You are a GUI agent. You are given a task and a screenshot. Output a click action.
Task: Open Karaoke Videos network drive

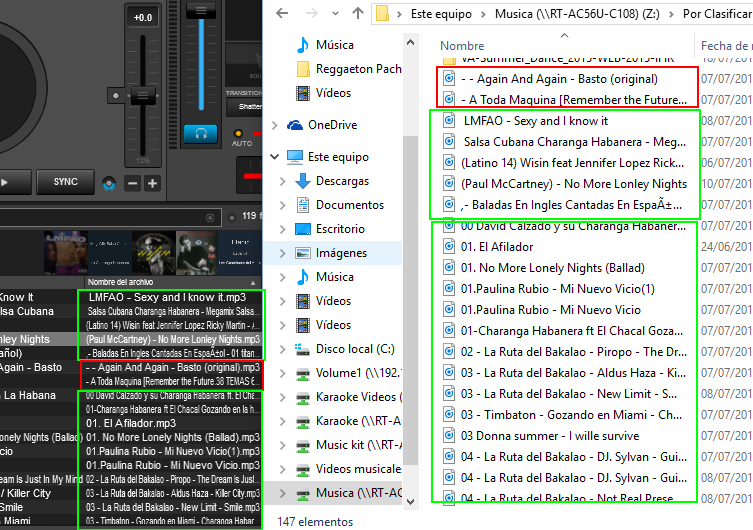coord(358,397)
